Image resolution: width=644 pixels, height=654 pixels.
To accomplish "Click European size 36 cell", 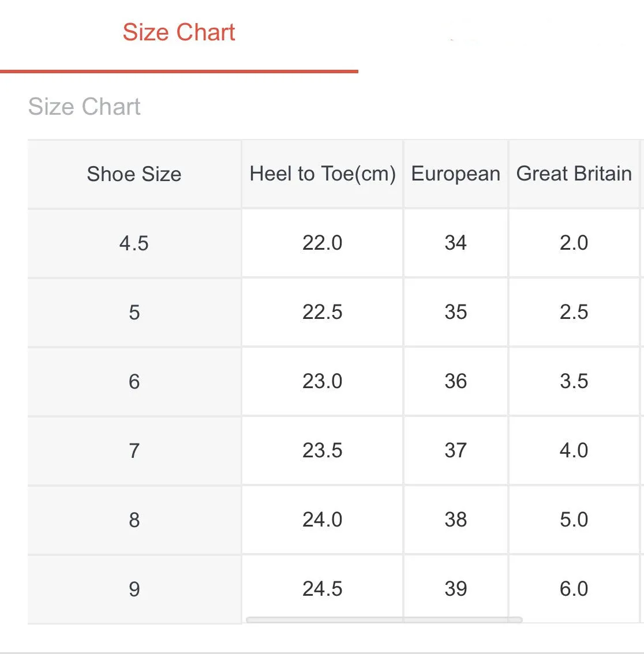I will [x=455, y=382].
